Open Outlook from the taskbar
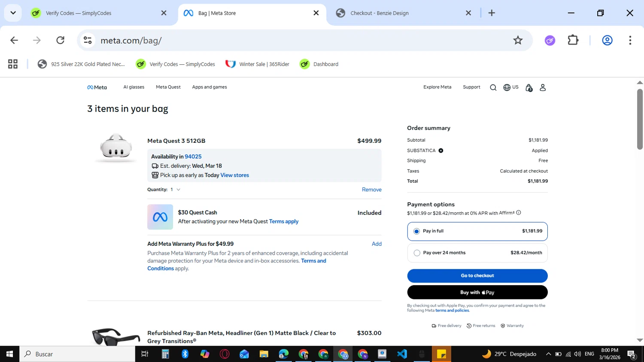 [x=244, y=354]
